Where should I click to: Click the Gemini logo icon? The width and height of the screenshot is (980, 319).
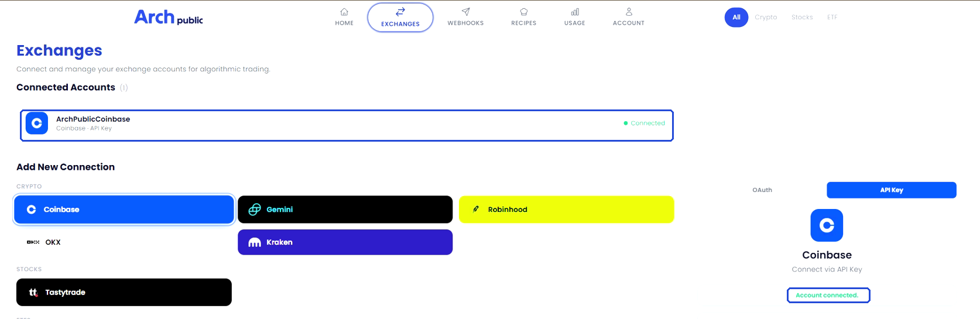255,210
